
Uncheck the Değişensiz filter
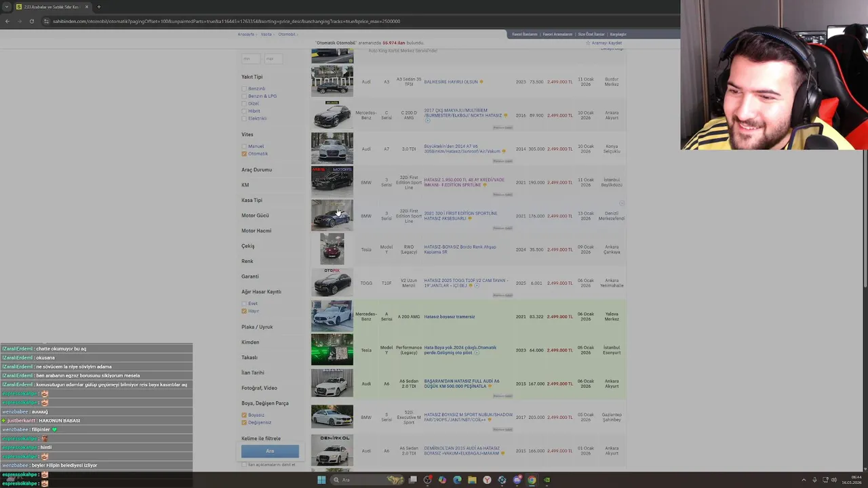(244, 422)
